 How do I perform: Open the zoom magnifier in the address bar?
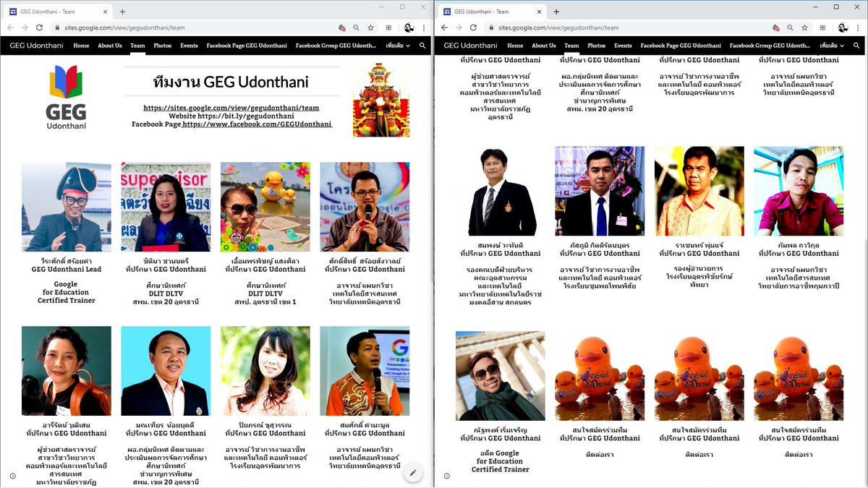point(357,26)
